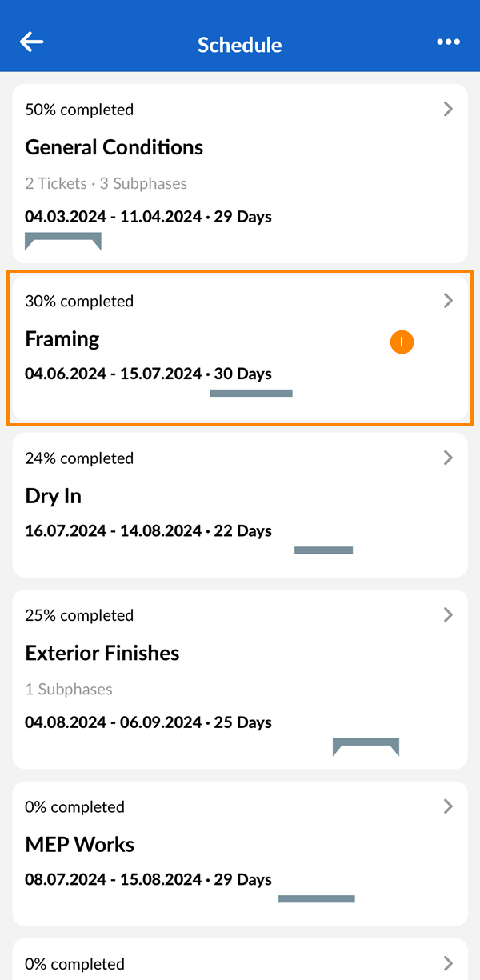Click the MEP Works chevron arrow

pos(448,806)
